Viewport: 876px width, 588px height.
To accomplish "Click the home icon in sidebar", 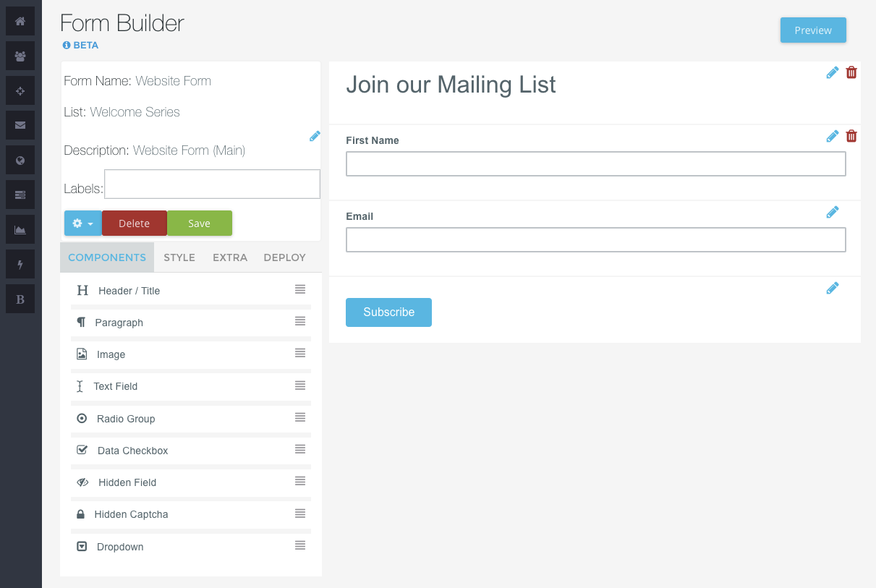I will coord(20,22).
